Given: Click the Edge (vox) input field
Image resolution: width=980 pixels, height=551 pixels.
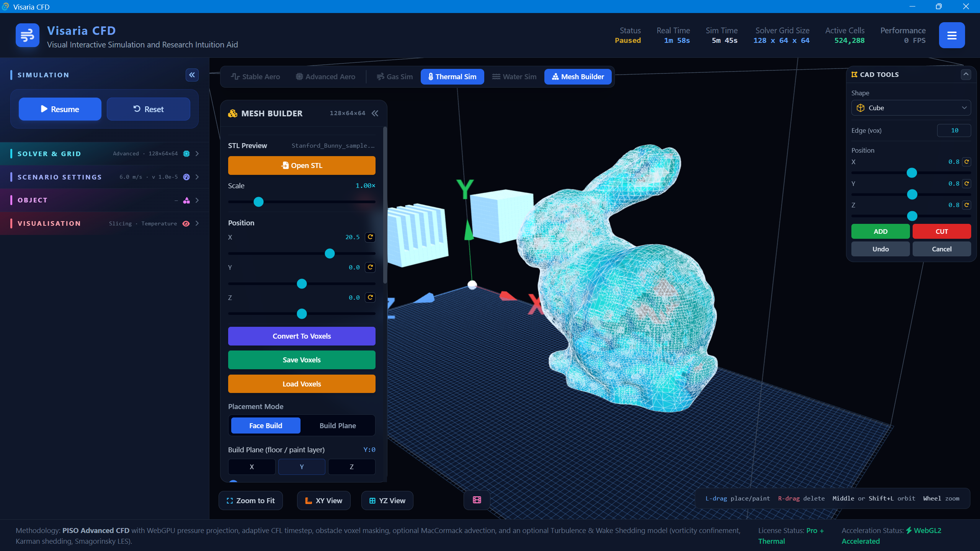Looking at the screenshot, I should pos(954,130).
